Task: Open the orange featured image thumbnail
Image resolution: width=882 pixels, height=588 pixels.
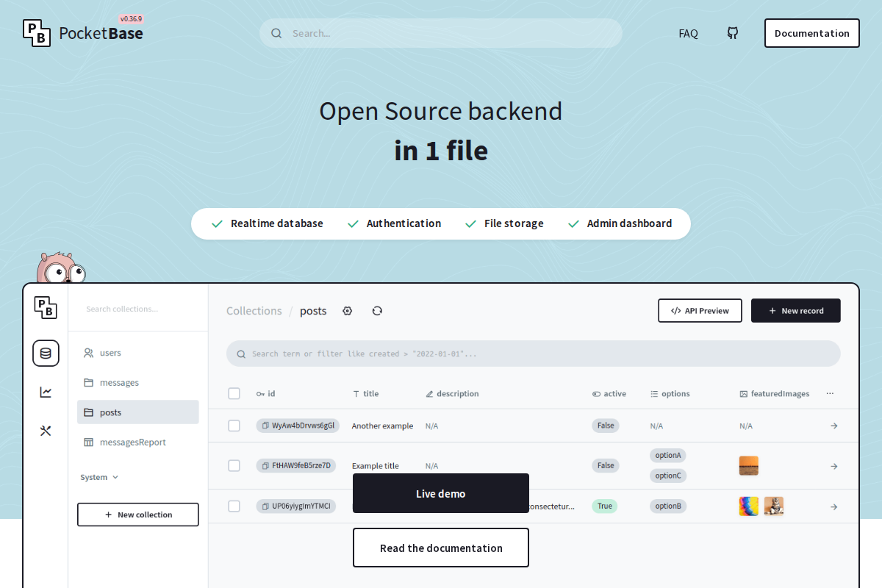Action: 748,465
